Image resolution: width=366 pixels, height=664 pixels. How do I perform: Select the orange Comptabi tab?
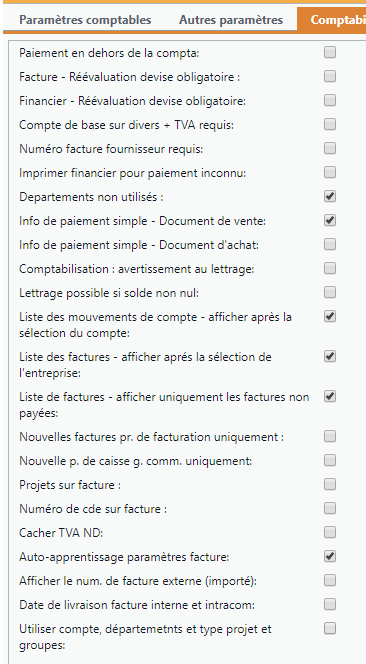(x=332, y=20)
